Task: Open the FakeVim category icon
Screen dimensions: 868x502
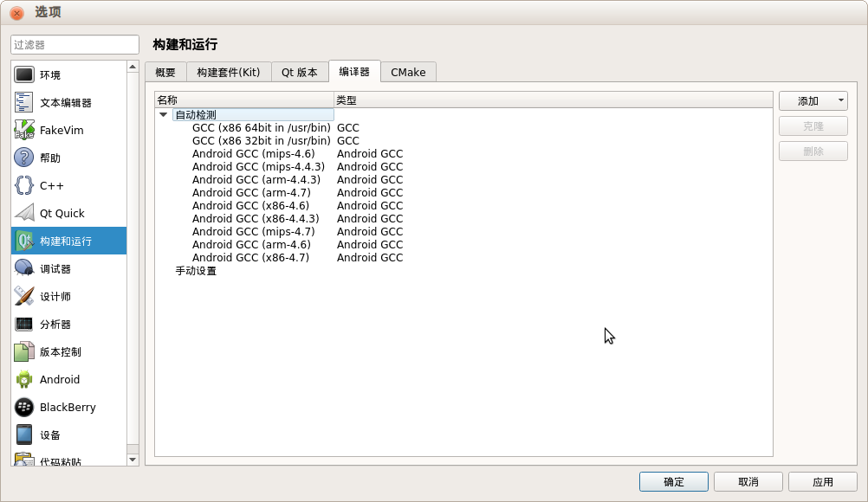Action: (x=23, y=130)
